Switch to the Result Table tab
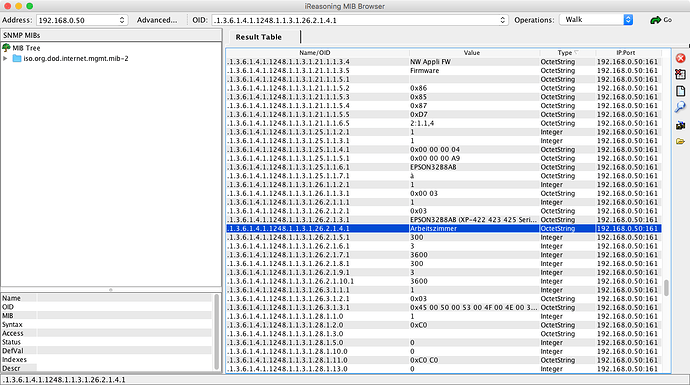690x385 pixels. coord(259,37)
